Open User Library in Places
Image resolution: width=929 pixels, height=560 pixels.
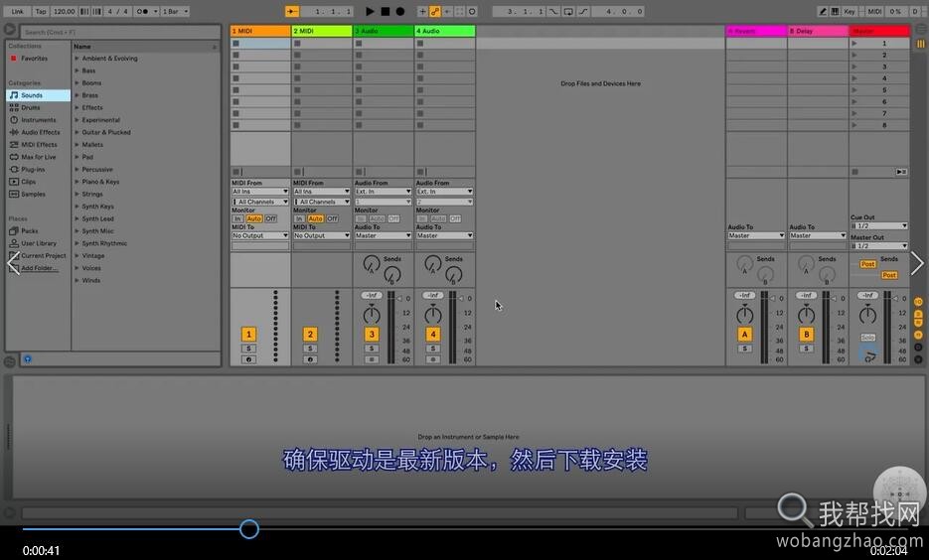coord(39,244)
